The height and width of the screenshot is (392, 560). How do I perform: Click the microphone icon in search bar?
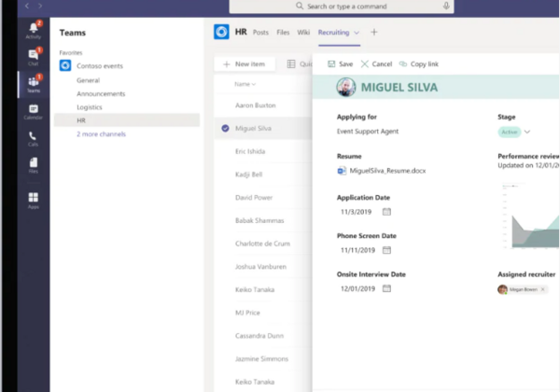click(446, 7)
